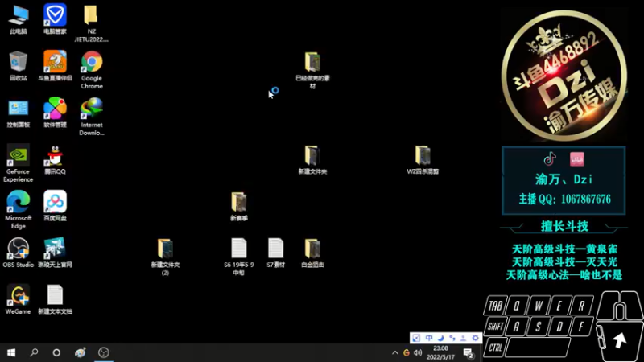
Task: Select the Microsoft Edge shortcut
Action: tap(18, 210)
